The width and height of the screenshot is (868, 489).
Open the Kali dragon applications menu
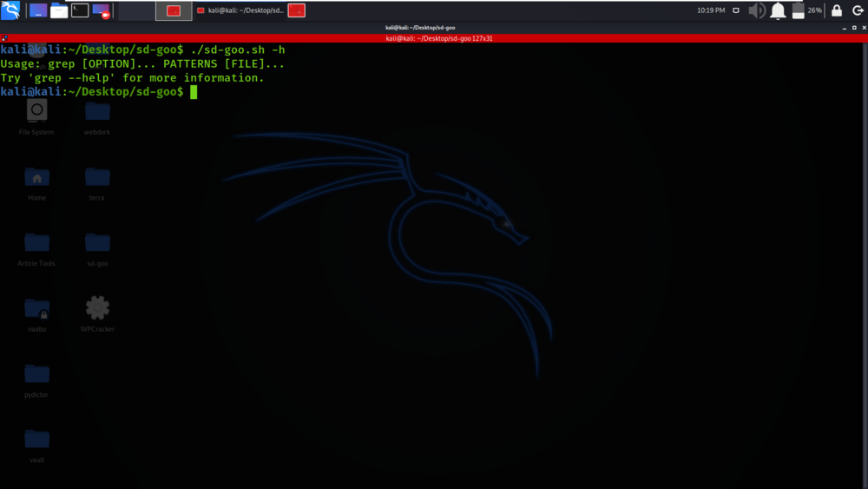(x=10, y=10)
